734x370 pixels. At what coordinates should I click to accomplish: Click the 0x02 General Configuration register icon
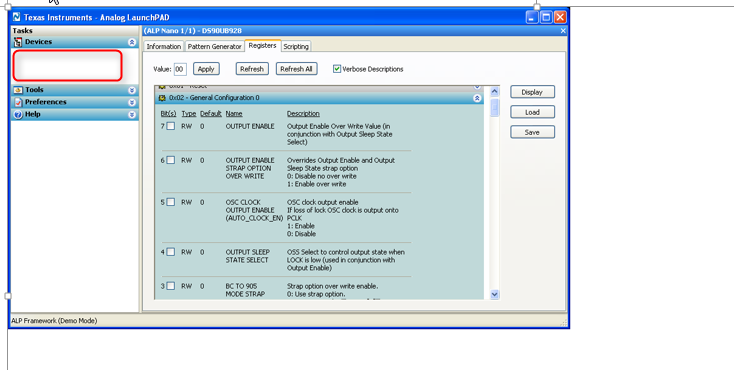(162, 98)
